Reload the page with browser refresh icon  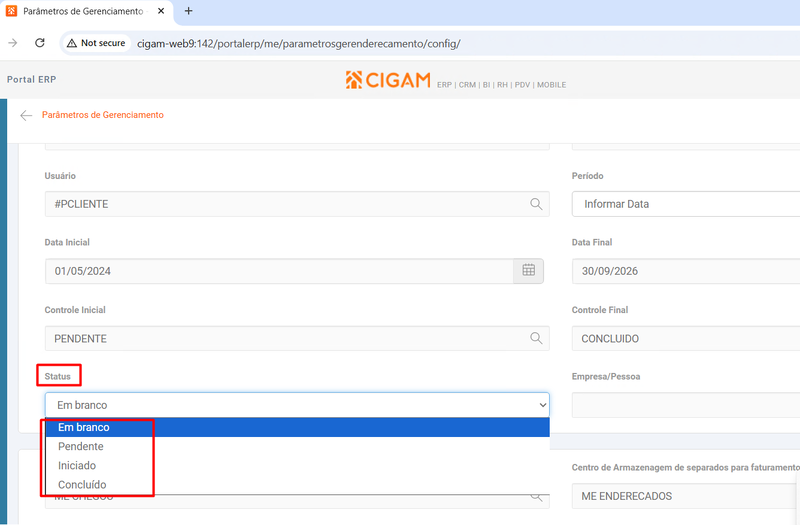[x=40, y=43]
